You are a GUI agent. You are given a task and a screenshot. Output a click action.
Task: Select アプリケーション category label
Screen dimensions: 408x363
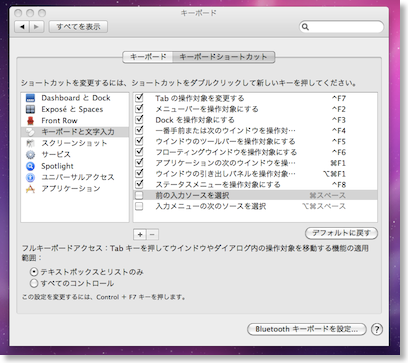pos(71,189)
